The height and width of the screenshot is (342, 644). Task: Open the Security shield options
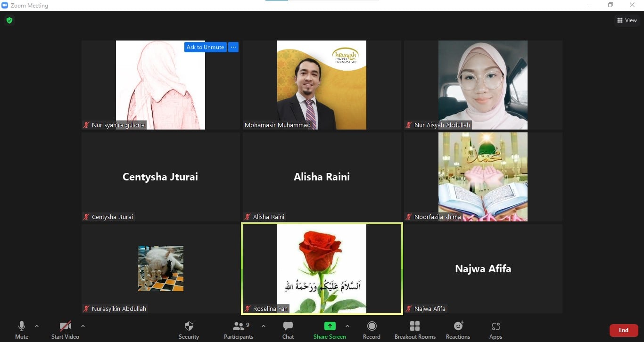(189, 330)
